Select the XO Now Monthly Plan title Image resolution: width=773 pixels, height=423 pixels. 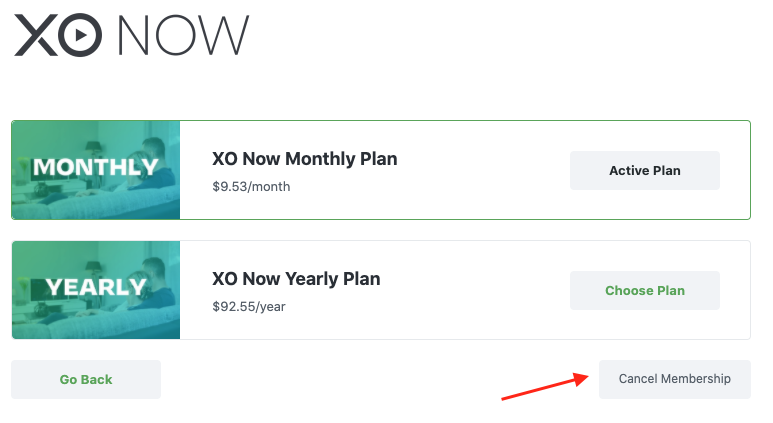[x=305, y=159]
